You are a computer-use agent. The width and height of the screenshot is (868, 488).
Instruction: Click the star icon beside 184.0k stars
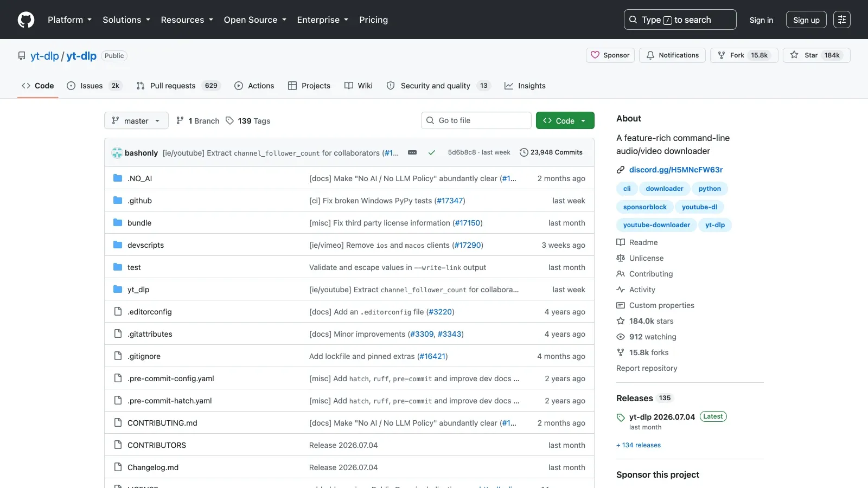point(621,321)
